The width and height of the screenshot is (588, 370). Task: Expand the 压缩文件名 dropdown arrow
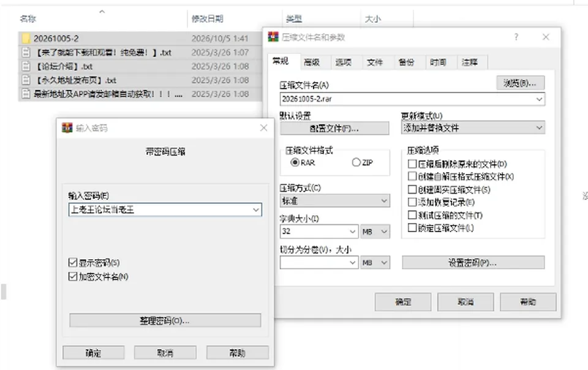point(539,99)
